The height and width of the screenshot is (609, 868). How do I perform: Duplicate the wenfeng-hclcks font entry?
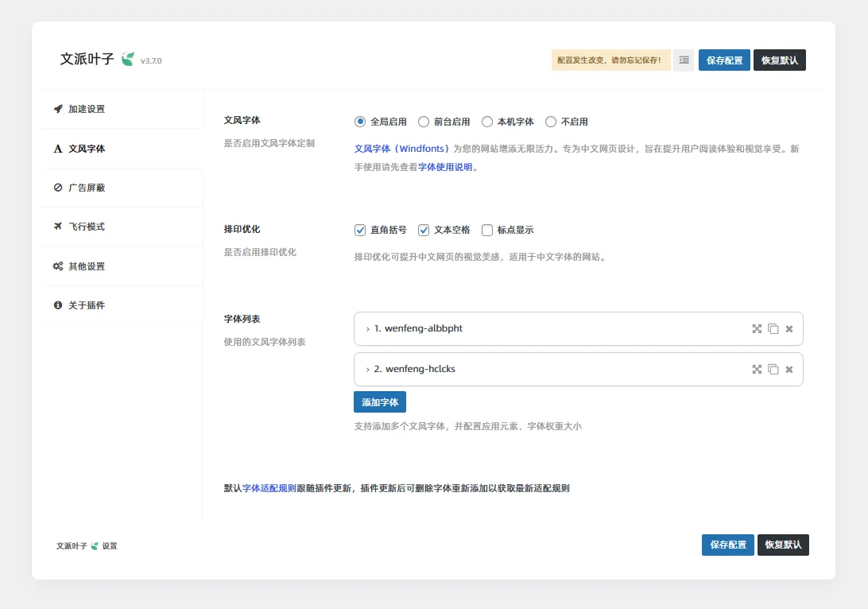(x=773, y=370)
